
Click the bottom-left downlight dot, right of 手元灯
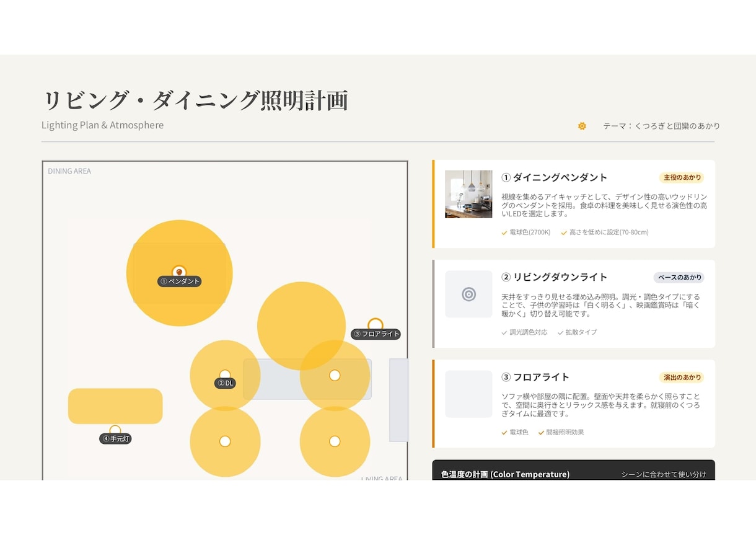point(225,441)
